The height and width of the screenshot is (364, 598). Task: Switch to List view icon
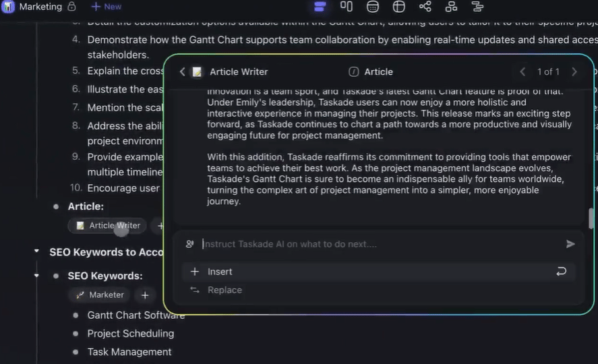point(320,7)
